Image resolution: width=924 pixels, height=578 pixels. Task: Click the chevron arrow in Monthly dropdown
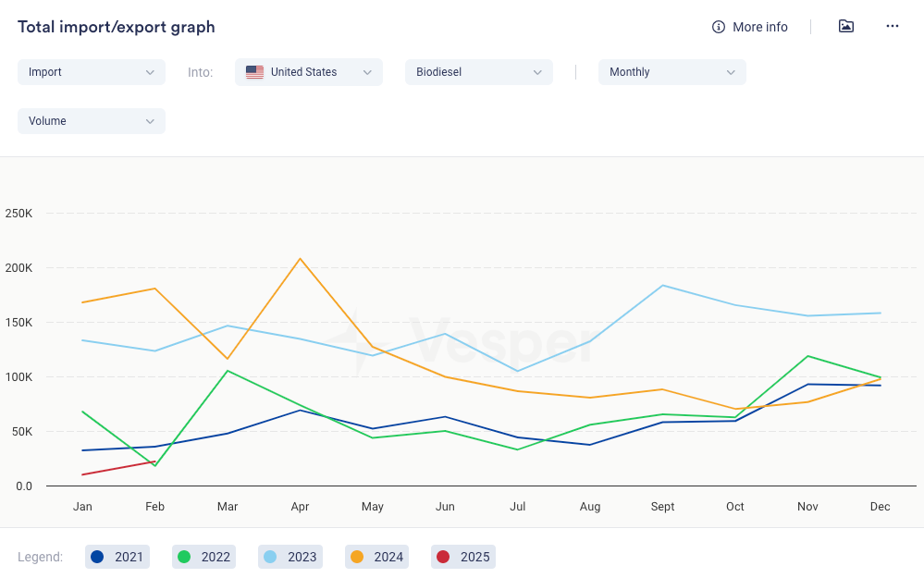(731, 72)
